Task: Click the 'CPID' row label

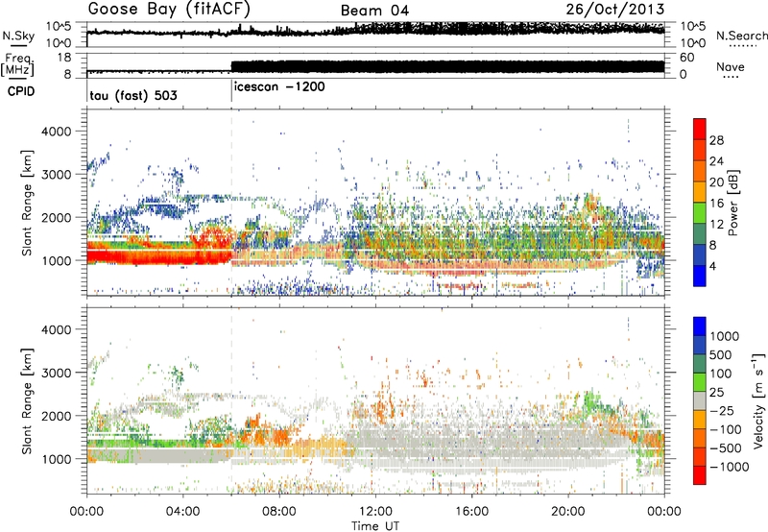Action: [21, 91]
